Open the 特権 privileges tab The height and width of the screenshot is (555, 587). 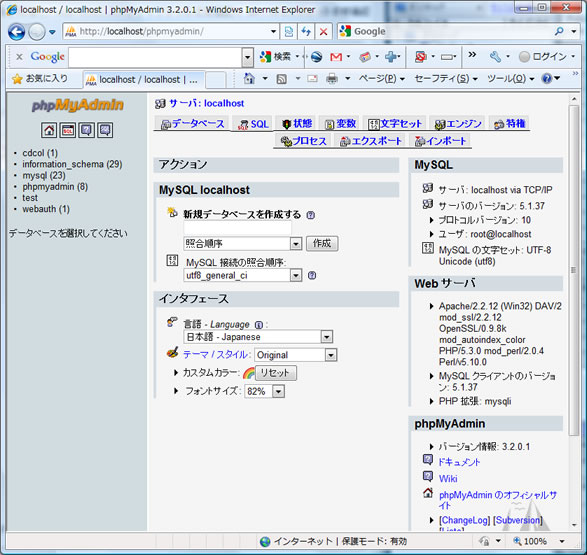(x=509, y=123)
